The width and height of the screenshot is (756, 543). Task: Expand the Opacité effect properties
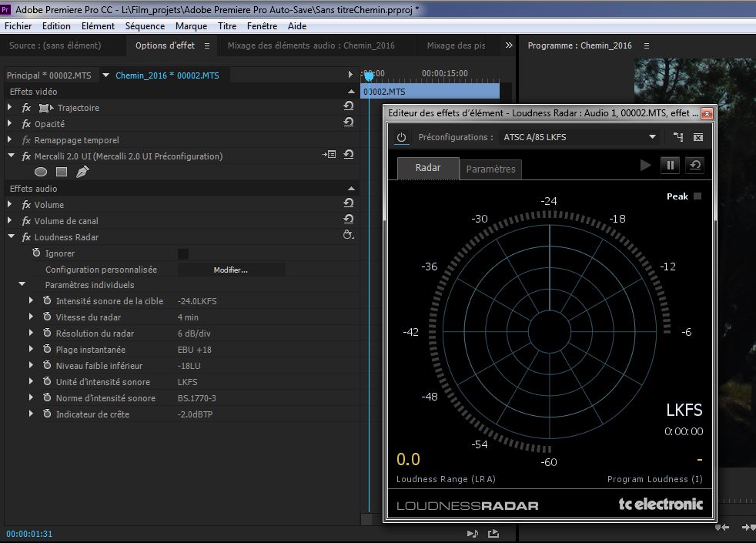10,123
